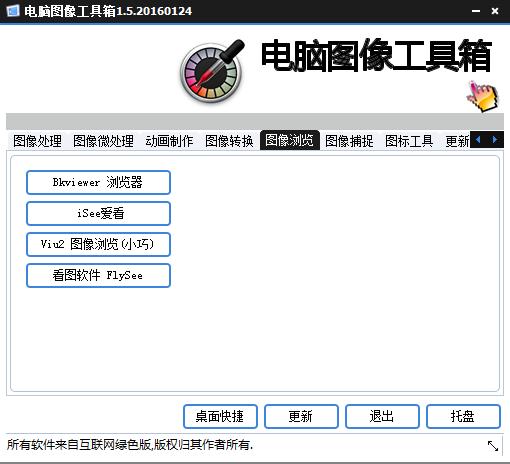Launch iSee爱看 viewer
The image size is (510, 464).
pos(98,213)
